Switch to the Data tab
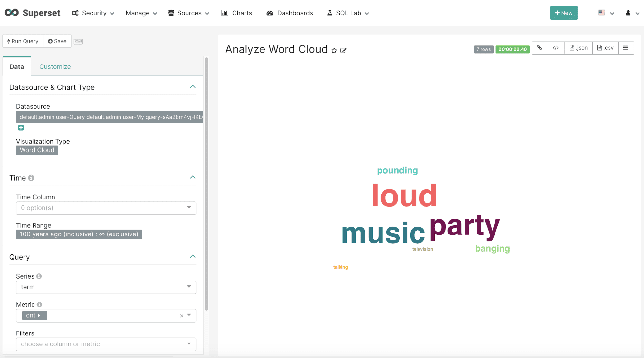Viewport: 644px width, 358px height. [17, 66]
